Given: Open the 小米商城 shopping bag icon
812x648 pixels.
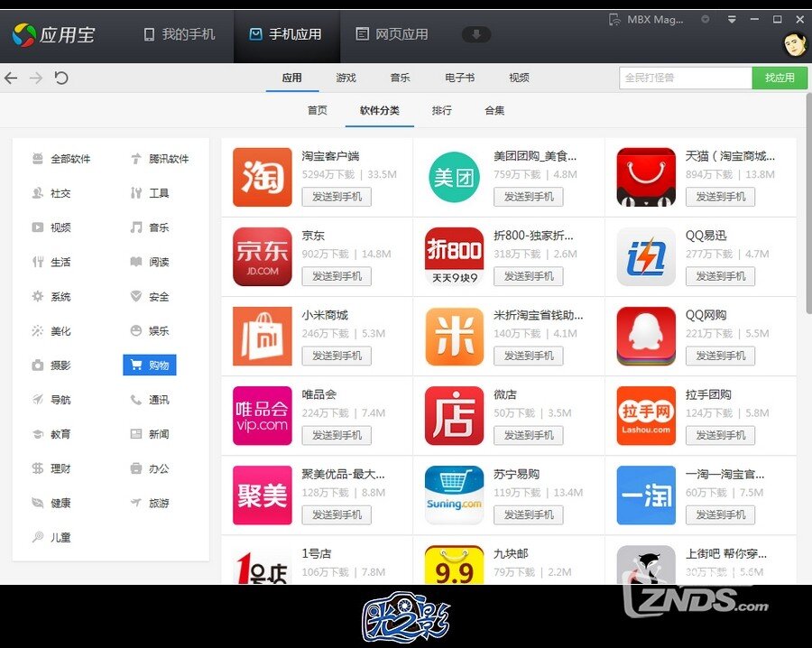Looking at the screenshot, I should click(262, 336).
